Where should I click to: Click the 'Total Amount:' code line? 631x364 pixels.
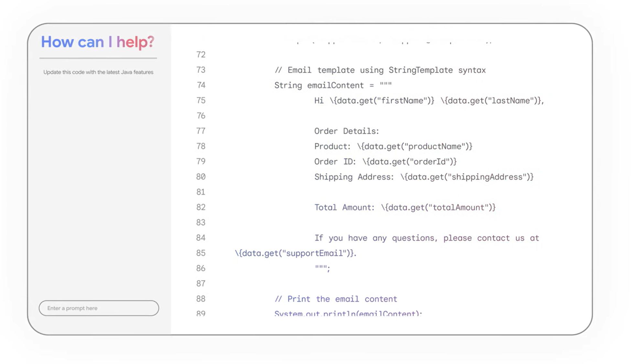click(405, 208)
